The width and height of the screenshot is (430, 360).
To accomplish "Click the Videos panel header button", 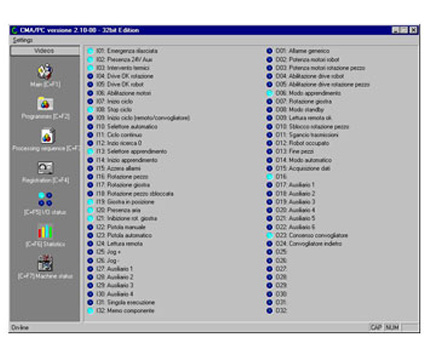I will point(45,51).
